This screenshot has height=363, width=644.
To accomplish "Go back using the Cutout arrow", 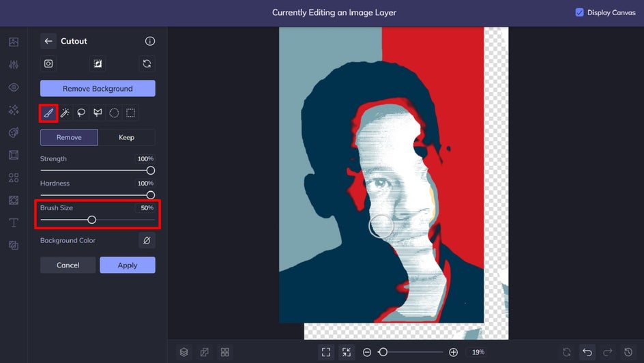I will click(x=48, y=41).
